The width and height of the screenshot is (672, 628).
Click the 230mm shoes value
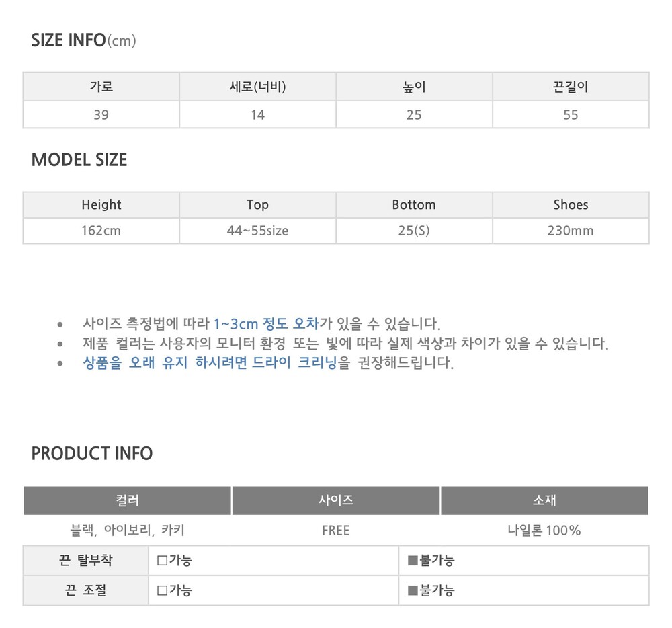[x=571, y=231]
